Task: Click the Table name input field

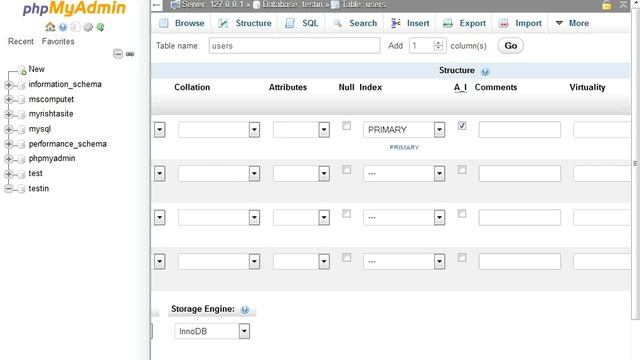Action: [x=294, y=46]
